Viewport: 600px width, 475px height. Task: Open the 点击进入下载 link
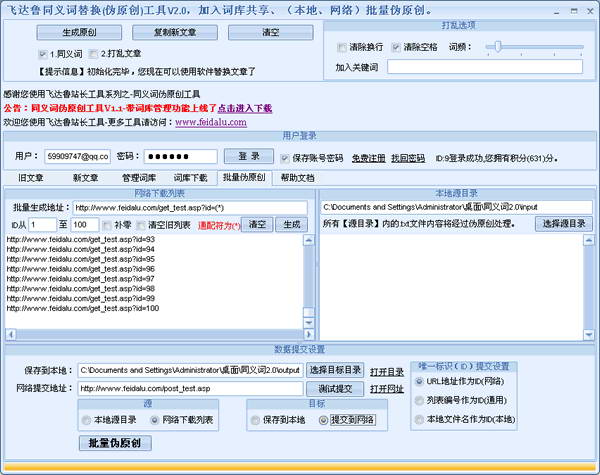(x=245, y=108)
